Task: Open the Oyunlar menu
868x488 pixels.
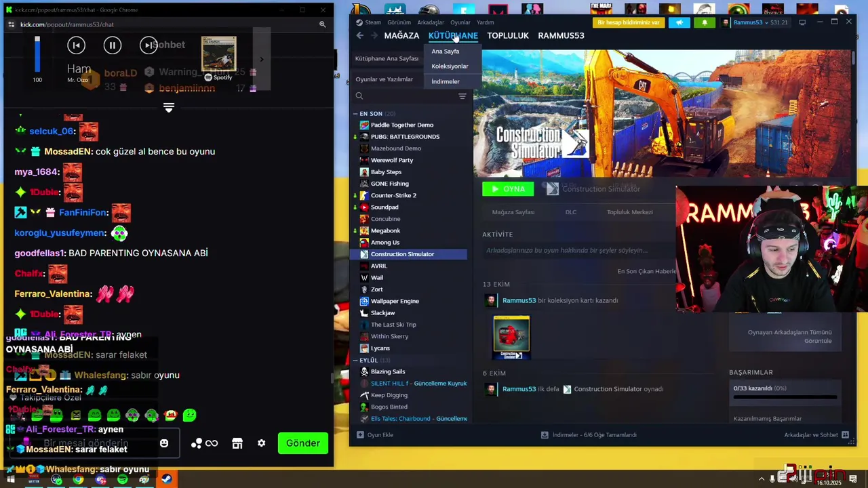Action: 460,22
